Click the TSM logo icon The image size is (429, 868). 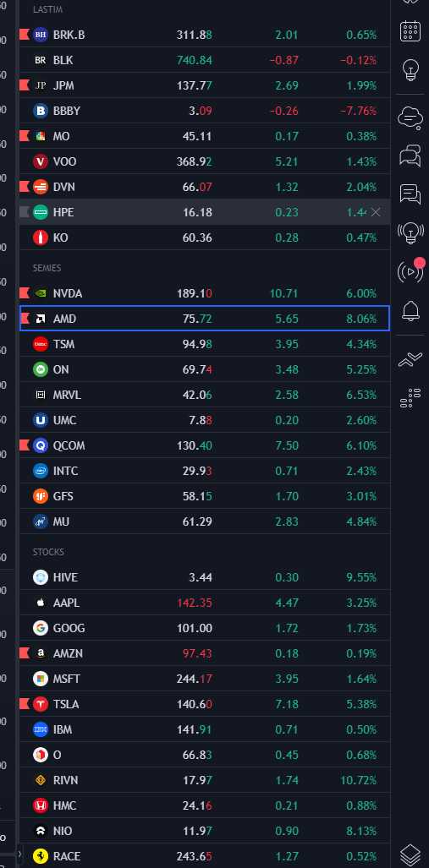(x=41, y=344)
